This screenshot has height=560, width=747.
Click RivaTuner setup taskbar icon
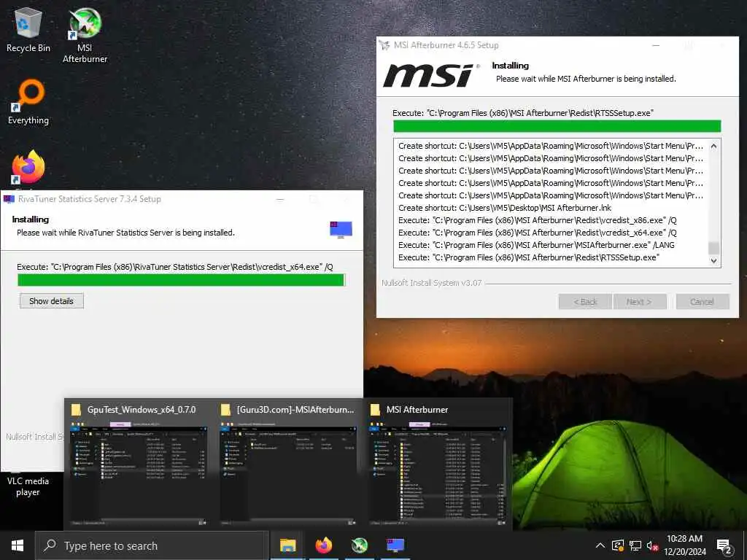[395, 545]
